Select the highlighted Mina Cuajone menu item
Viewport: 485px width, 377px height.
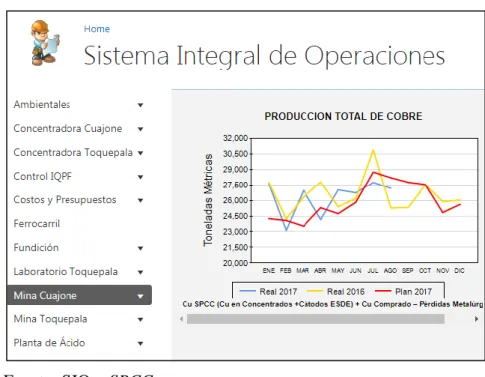coord(79,295)
